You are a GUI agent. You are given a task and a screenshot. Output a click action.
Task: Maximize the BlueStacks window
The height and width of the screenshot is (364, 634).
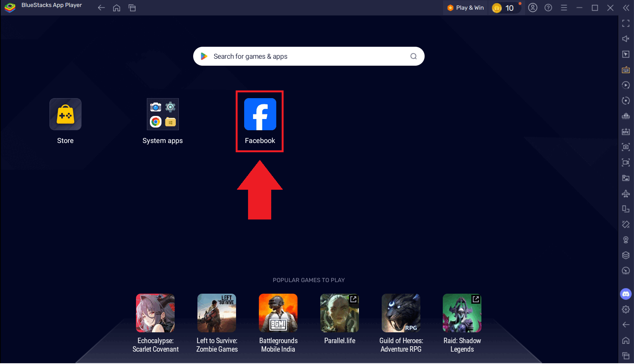595,8
